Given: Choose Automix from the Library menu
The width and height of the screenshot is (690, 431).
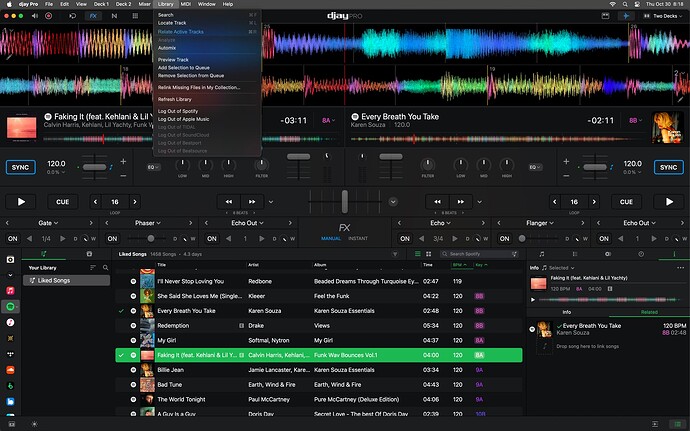Looking at the screenshot, I should [x=167, y=47].
